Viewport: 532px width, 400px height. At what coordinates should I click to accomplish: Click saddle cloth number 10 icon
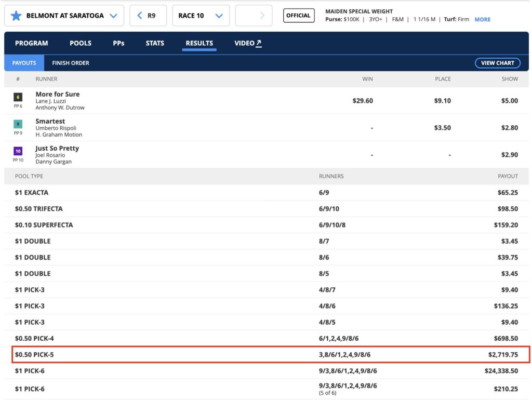coord(18,151)
